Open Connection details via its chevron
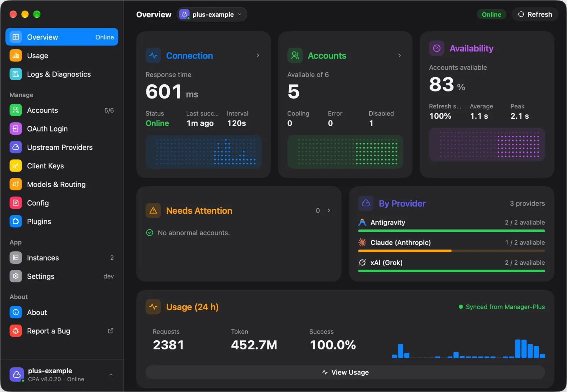The image size is (567, 392). (x=258, y=56)
